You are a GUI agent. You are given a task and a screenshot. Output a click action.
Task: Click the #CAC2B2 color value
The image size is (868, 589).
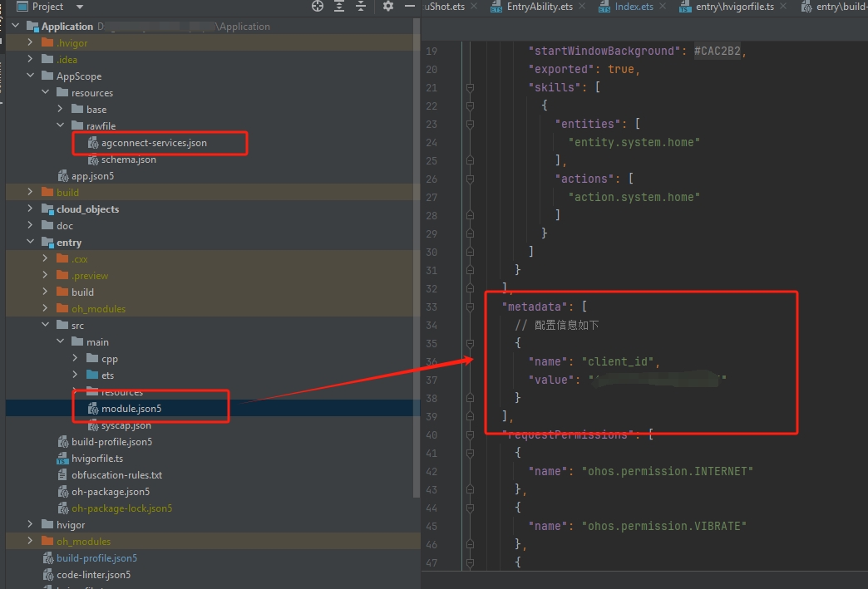coord(717,51)
